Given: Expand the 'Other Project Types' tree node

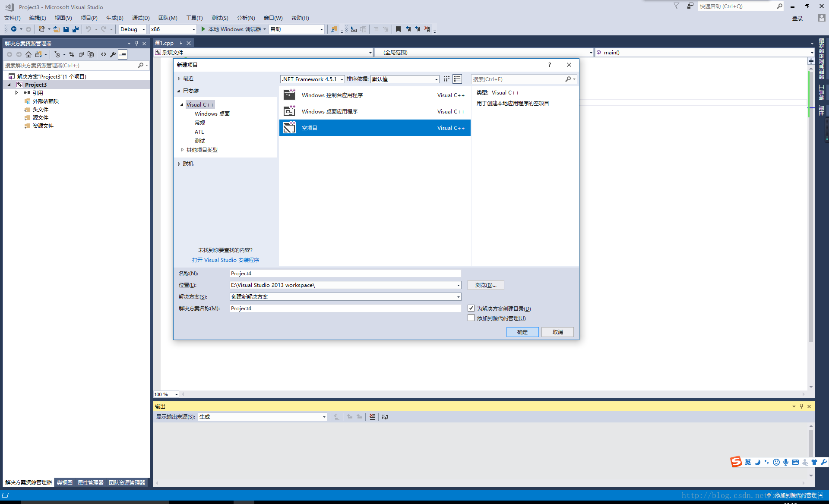Looking at the screenshot, I should click(182, 150).
